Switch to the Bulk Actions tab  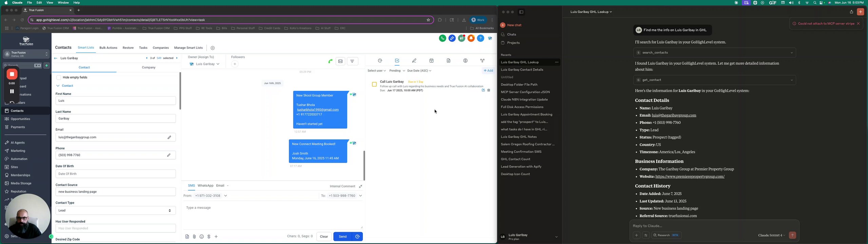108,48
